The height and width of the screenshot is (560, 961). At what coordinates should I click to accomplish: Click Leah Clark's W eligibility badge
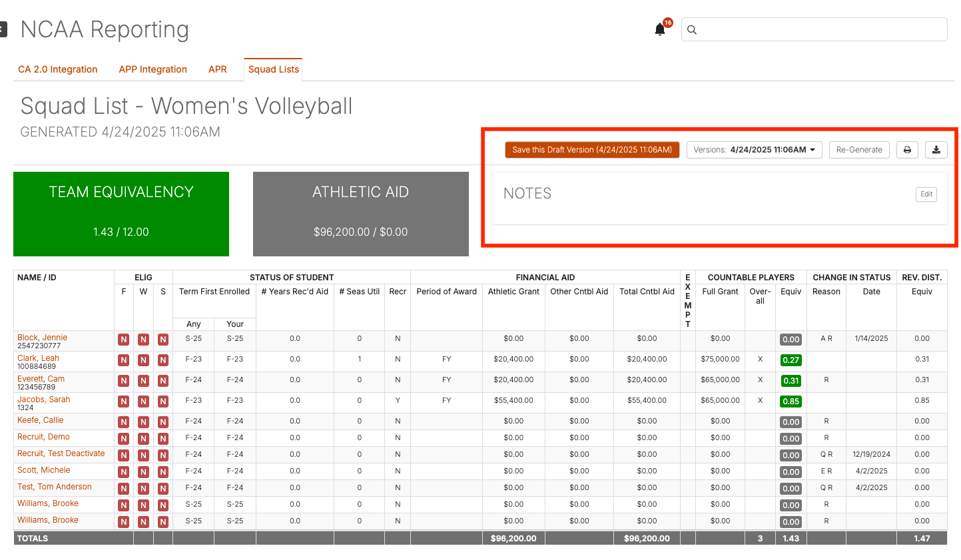(143, 360)
